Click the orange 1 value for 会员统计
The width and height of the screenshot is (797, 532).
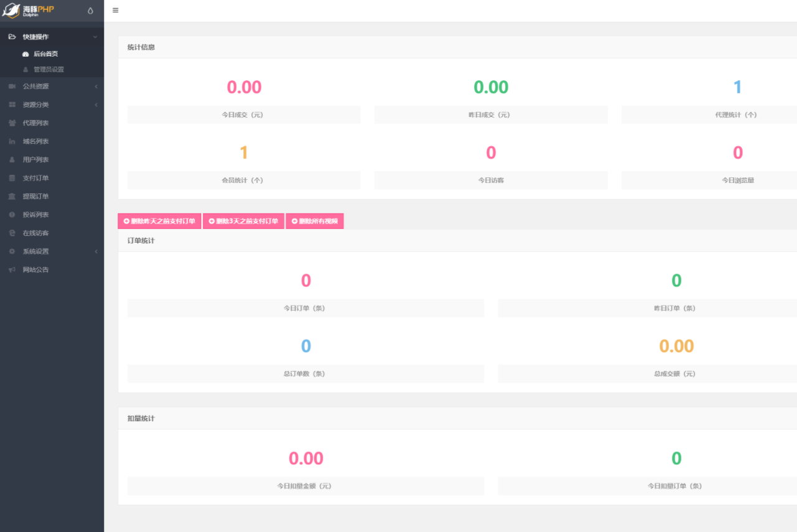point(244,152)
